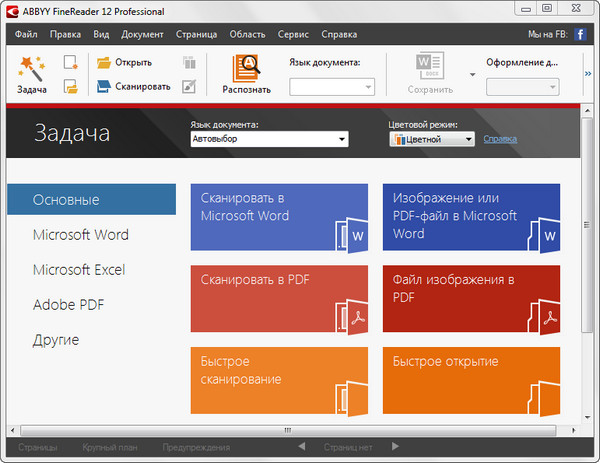Select the Adobe PDF task category
The height and width of the screenshot is (463, 600).
coord(69,305)
